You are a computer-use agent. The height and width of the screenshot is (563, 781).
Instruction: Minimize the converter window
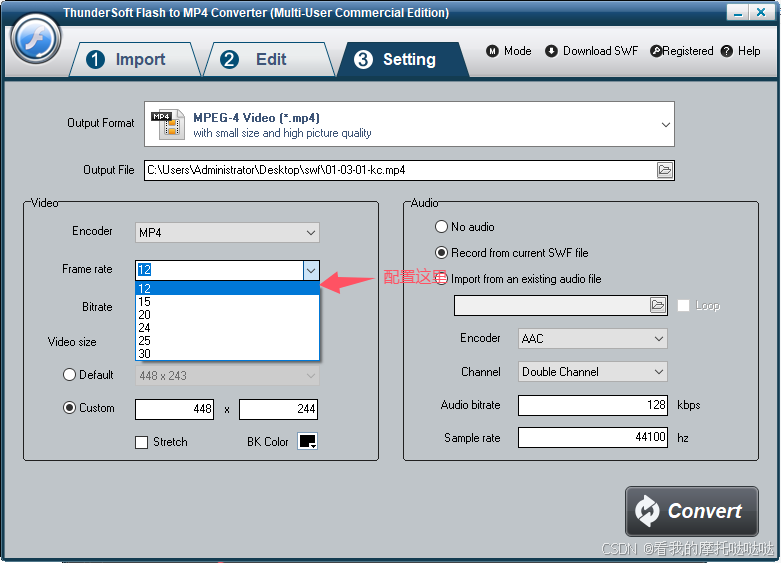[x=737, y=12]
